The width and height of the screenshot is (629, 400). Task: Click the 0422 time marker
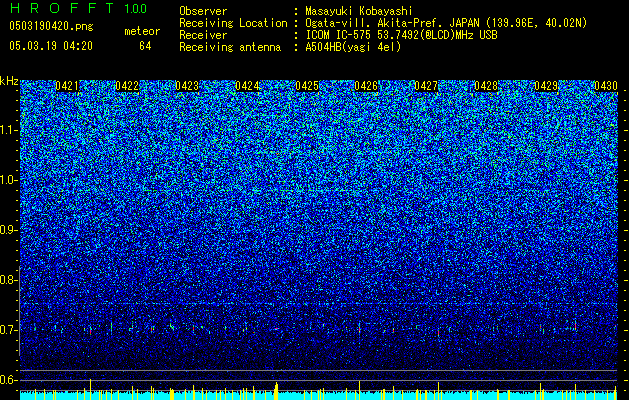tap(127, 86)
